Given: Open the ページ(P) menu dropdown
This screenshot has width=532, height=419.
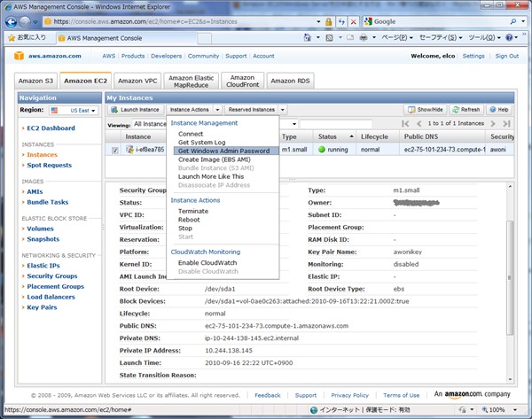Looking at the screenshot, I should [397, 37].
